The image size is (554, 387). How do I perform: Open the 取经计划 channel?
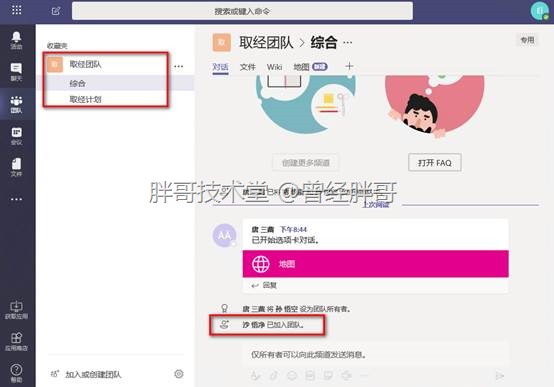(86, 100)
